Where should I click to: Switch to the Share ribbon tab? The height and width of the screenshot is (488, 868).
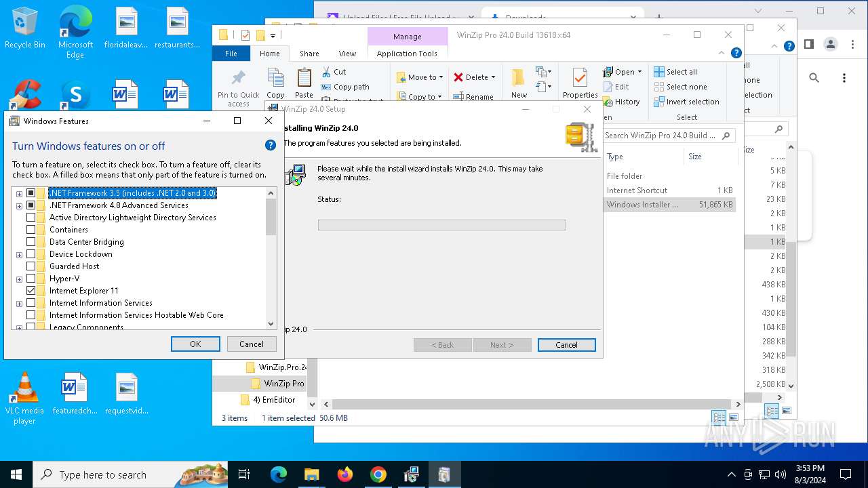[309, 54]
